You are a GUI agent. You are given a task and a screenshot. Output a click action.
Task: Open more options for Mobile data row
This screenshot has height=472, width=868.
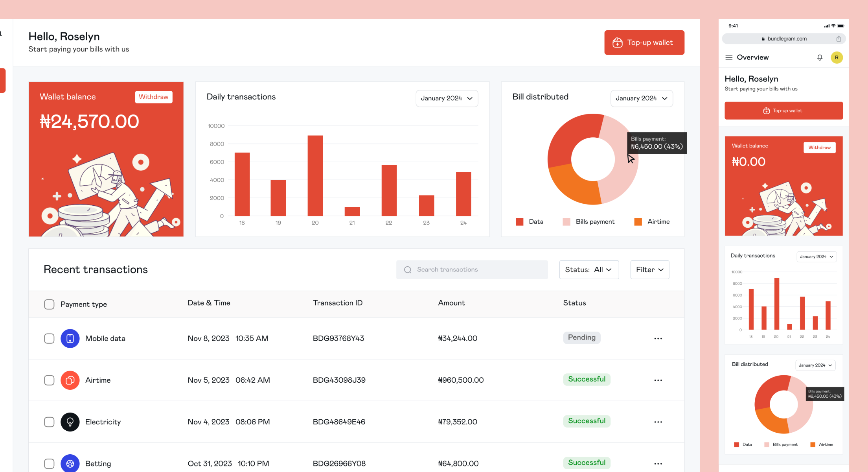coord(658,338)
